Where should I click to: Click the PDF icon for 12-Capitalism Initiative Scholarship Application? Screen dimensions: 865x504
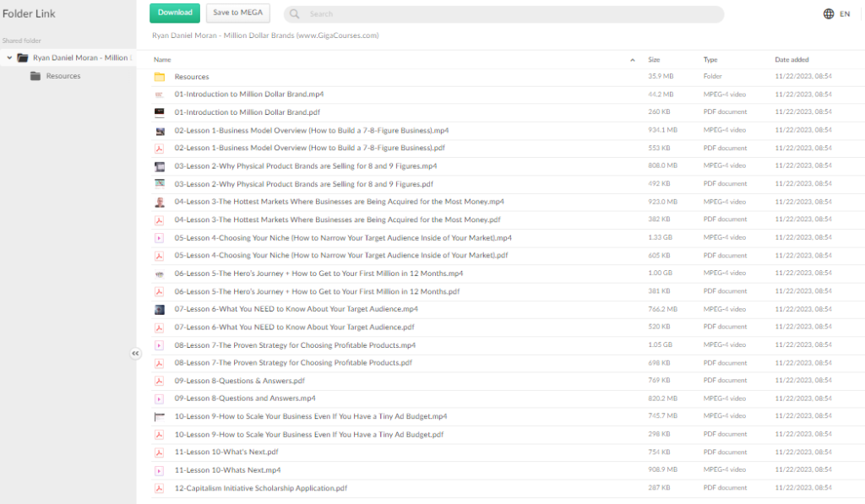point(160,488)
